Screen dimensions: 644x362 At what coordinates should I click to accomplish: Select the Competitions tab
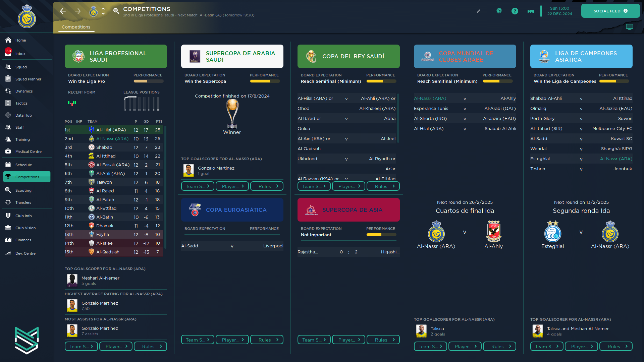click(x=76, y=27)
